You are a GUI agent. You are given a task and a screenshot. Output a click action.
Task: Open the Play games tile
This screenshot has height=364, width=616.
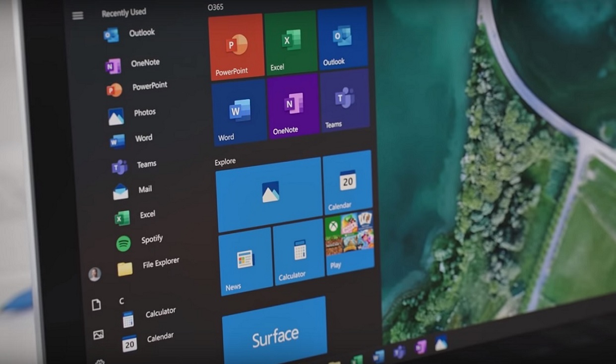350,243
